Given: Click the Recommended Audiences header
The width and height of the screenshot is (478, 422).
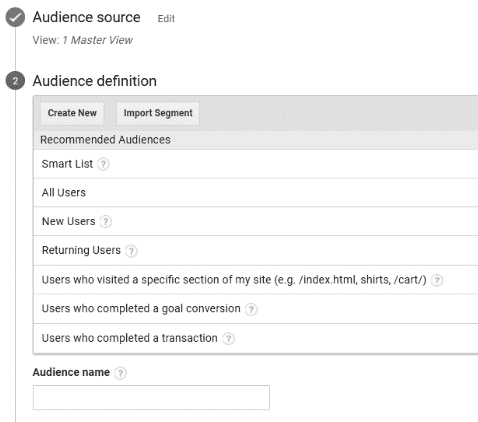Looking at the screenshot, I should (256, 140).
